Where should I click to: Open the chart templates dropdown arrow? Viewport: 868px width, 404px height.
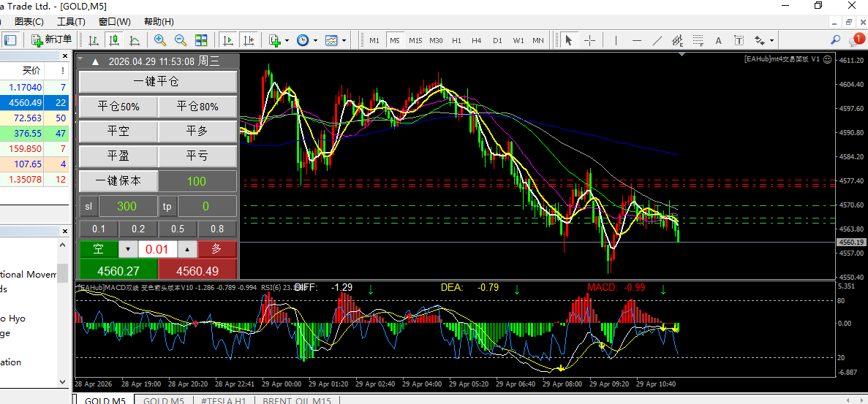coord(344,40)
